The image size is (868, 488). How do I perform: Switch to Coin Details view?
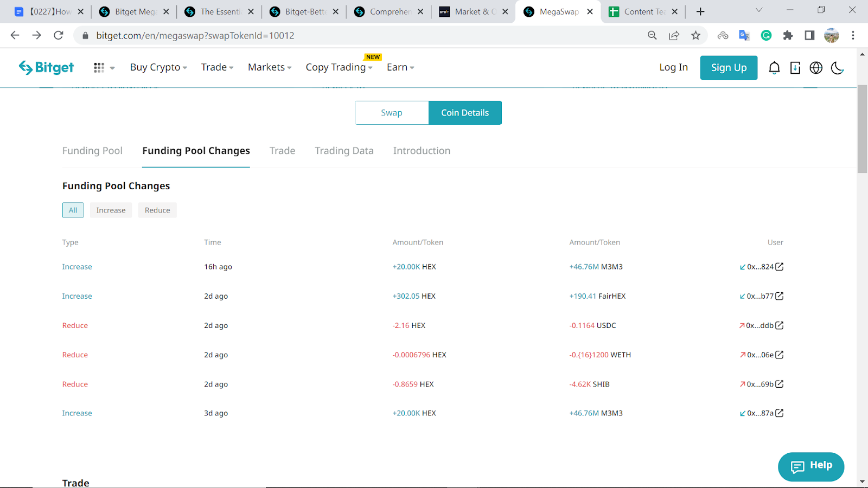465,113
